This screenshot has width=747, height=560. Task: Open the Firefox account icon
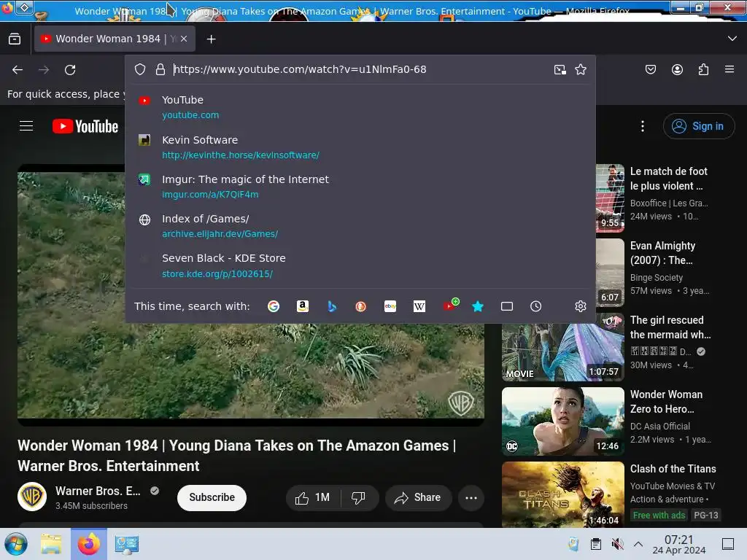tap(677, 69)
